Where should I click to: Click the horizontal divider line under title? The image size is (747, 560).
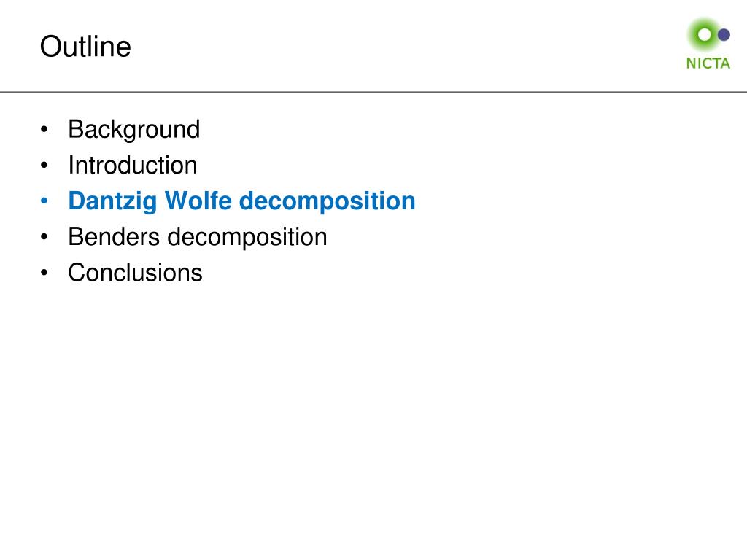point(373,91)
